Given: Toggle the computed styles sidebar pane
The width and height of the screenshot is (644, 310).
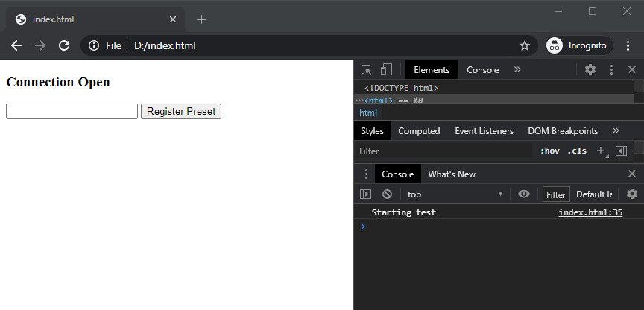Looking at the screenshot, I should point(621,151).
